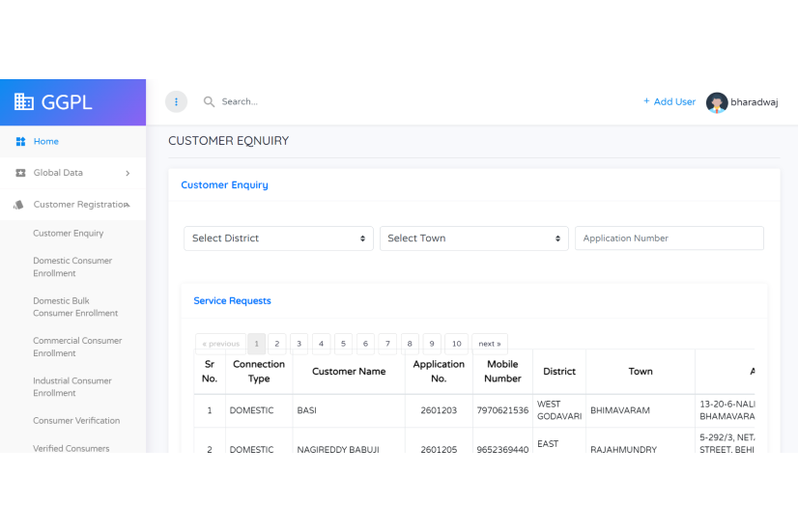Expand the Global Data chevron

click(128, 173)
